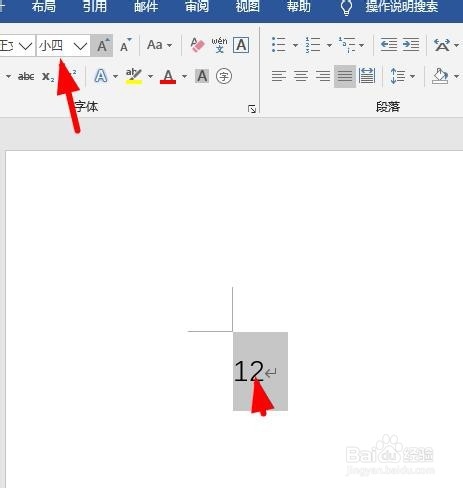Toggle subscript x₂ formatting
The height and width of the screenshot is (488, 463).
(48, 77)
